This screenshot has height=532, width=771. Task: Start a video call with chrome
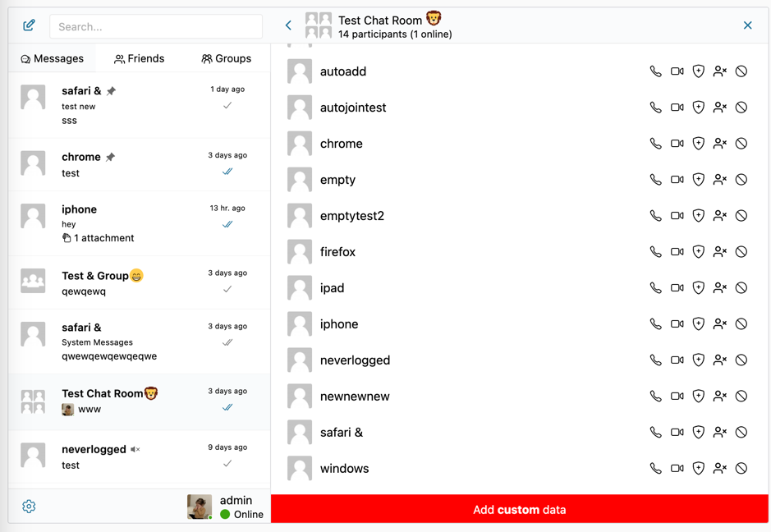pyautogui.click(x=677, y=143)
